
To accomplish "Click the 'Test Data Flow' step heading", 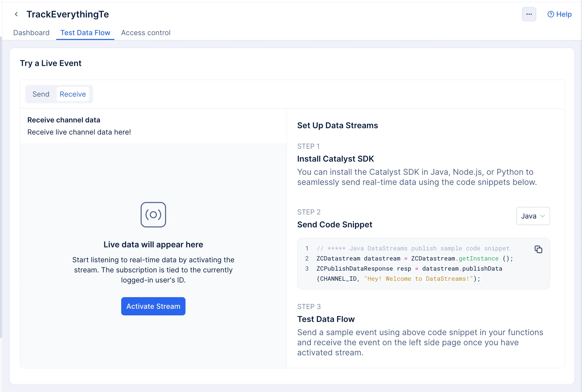I will (x=326, y=319).
